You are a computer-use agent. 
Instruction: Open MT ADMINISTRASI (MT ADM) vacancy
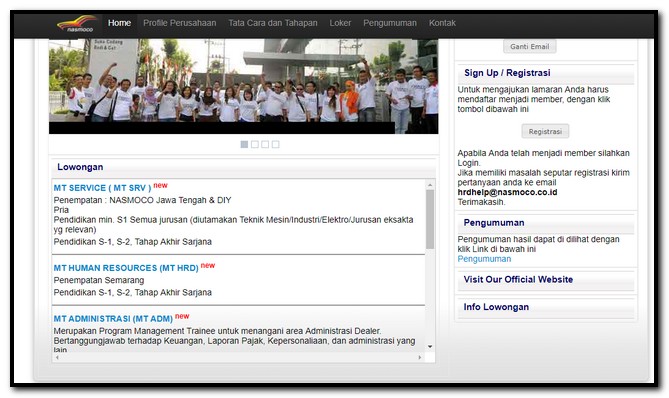click(113, 319)
